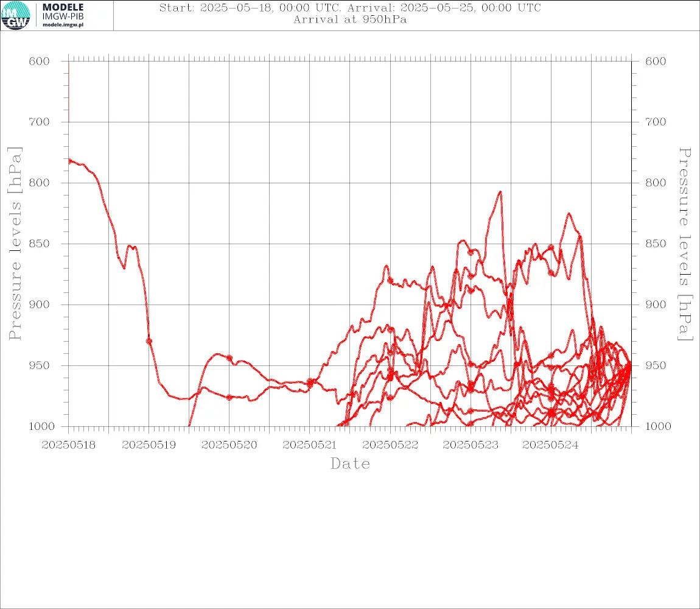This screenshot has width=700, height=609.
Task: Click the 20250521 date label
Action: pyautogui.click(x=309, y=445)
